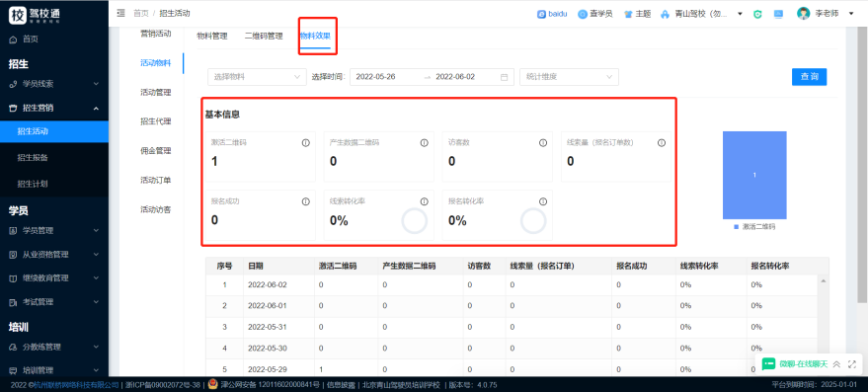
Task: Click the info icon on 激活二维码 card
Action: tap(305, 143)
